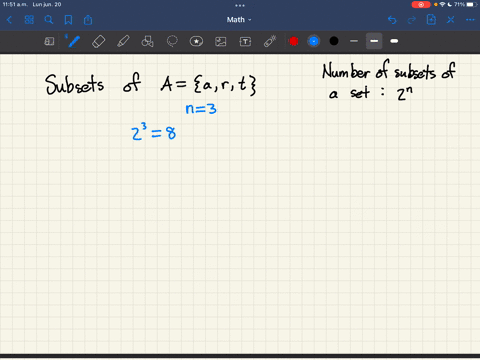
Task: Bookmark the current page
Action: click(x=68, y=20)
